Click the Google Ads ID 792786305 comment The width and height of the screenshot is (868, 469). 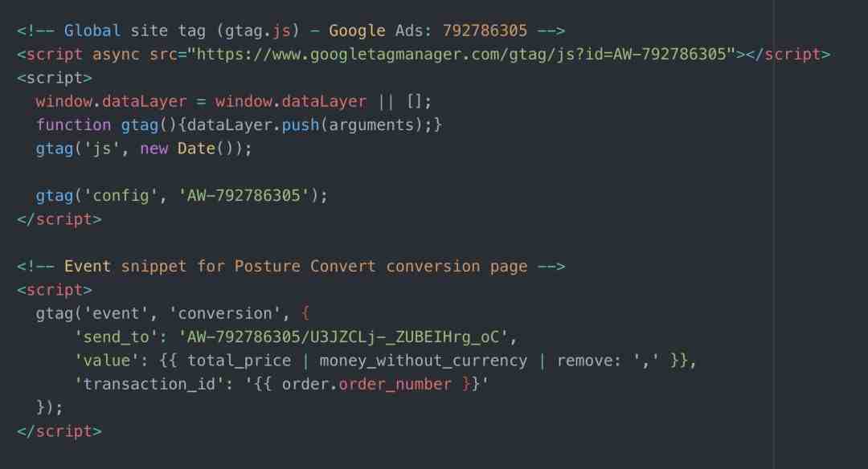pos(485,31)
